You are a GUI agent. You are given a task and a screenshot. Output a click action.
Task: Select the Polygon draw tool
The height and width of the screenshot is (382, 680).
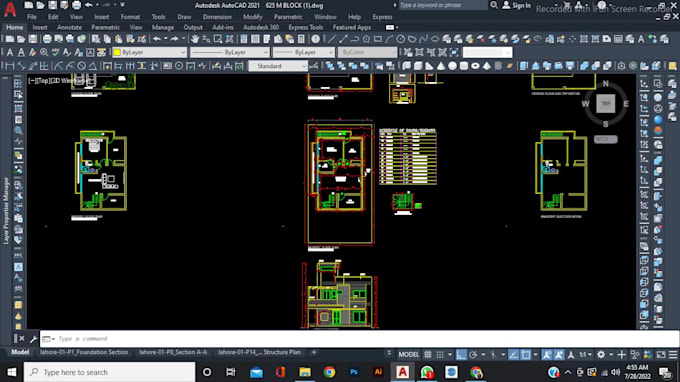[366, 39]
